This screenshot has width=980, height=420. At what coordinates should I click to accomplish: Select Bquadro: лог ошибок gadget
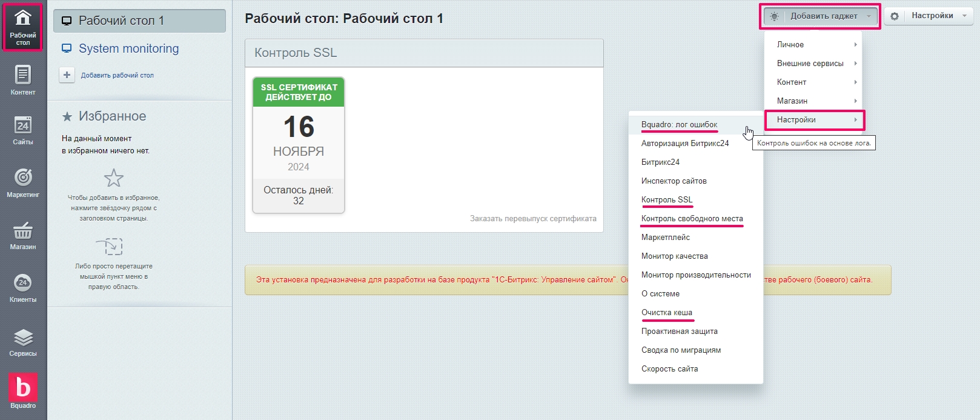[679, 125]
